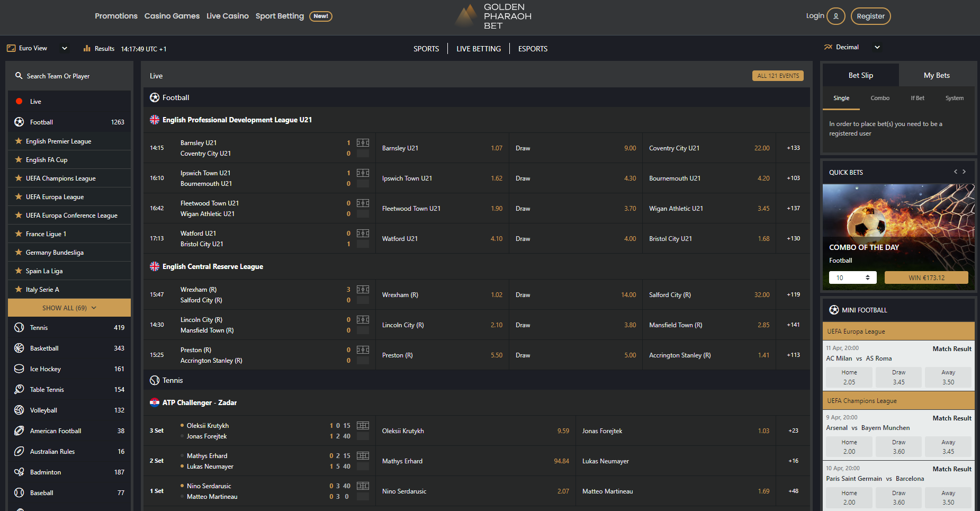Viewport: 980px width, 511px height.
Task: Adjust the Quick Bets stake stepper
Action: [867, 278]
